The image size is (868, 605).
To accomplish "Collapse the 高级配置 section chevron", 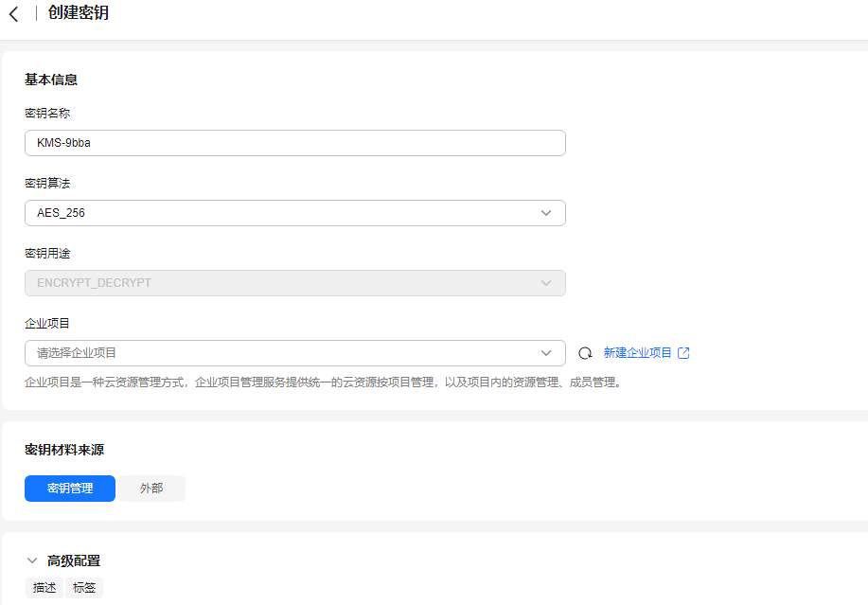I will coord(32,561).
